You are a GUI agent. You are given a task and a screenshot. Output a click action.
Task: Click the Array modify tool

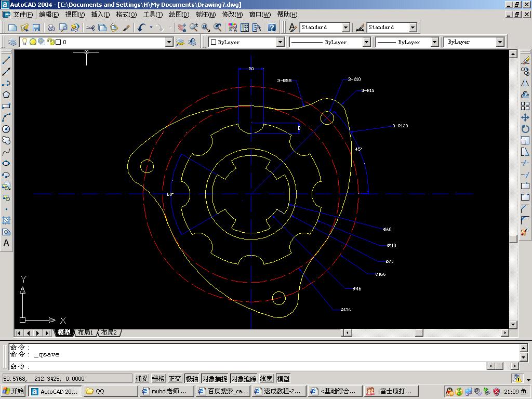525,106
